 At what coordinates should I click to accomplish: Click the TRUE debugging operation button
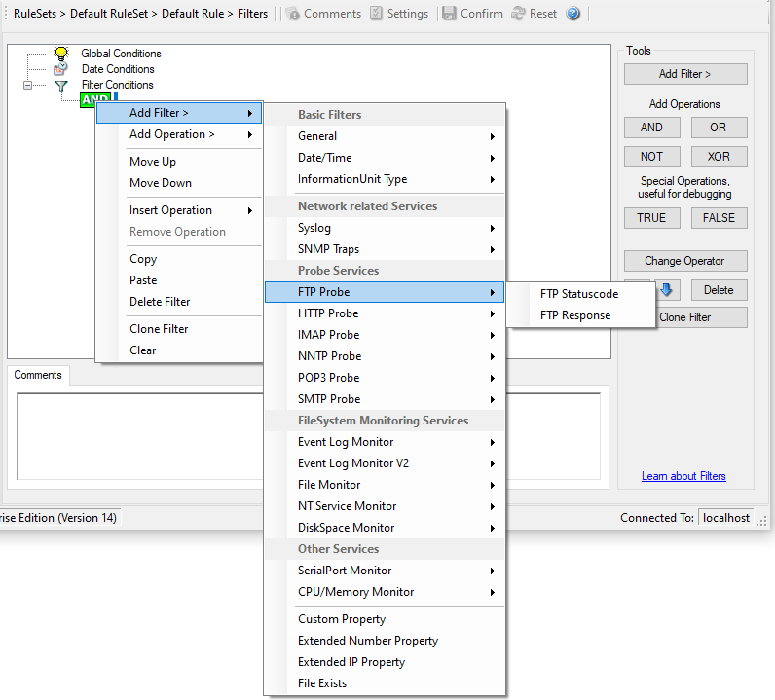pyautogui.click(x=651, y=218)
